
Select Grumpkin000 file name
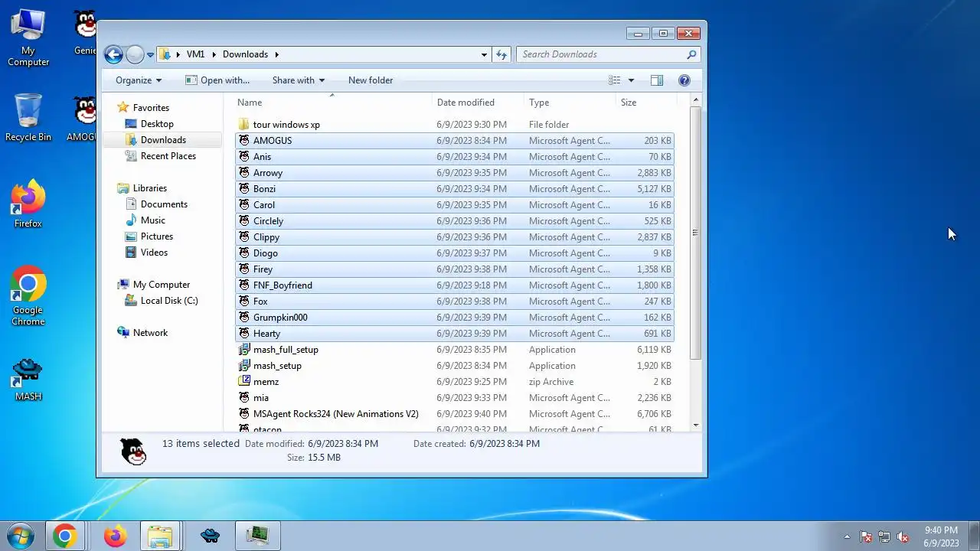(280, 318)
